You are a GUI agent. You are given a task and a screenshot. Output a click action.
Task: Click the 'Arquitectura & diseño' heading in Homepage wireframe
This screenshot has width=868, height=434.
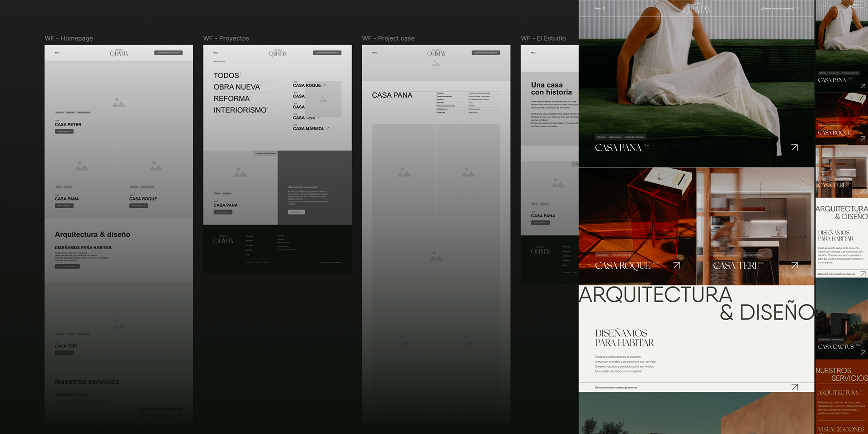click(93, 234)
